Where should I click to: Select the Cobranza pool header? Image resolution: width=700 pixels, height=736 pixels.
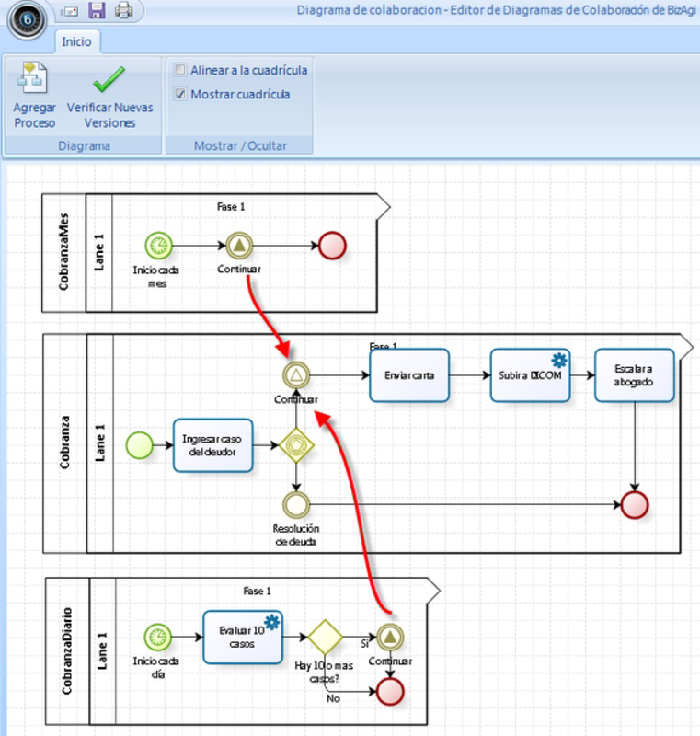(64, 443)
